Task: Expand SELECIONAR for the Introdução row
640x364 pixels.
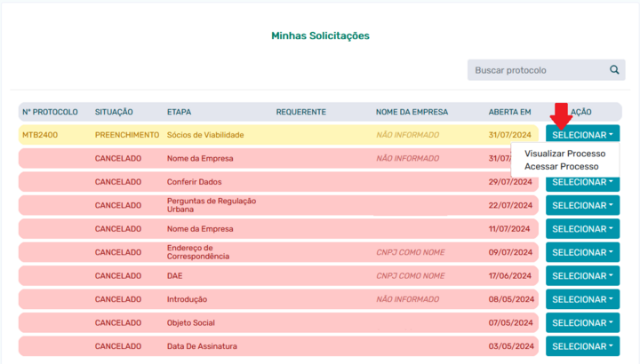Action: 582,299
